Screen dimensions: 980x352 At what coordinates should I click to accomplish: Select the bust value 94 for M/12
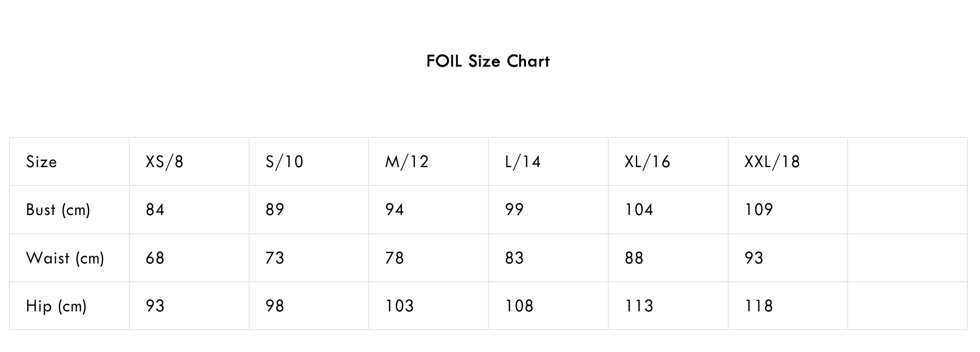(395, 210)
